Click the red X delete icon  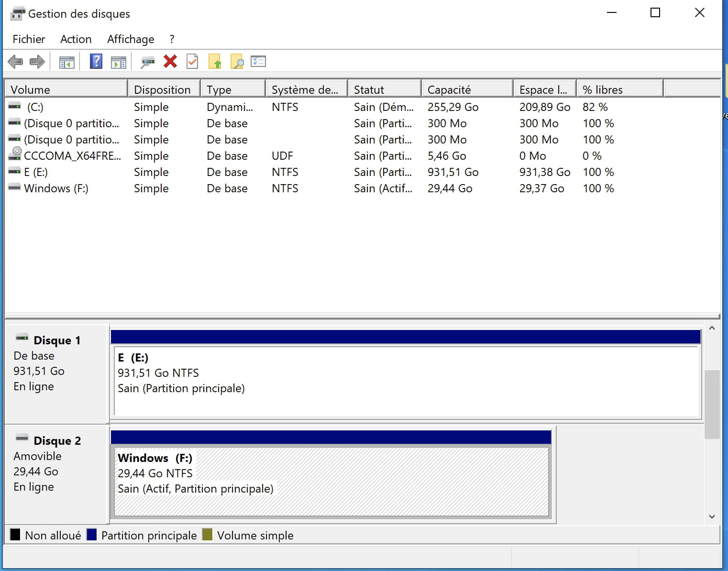tap(170, 62)
